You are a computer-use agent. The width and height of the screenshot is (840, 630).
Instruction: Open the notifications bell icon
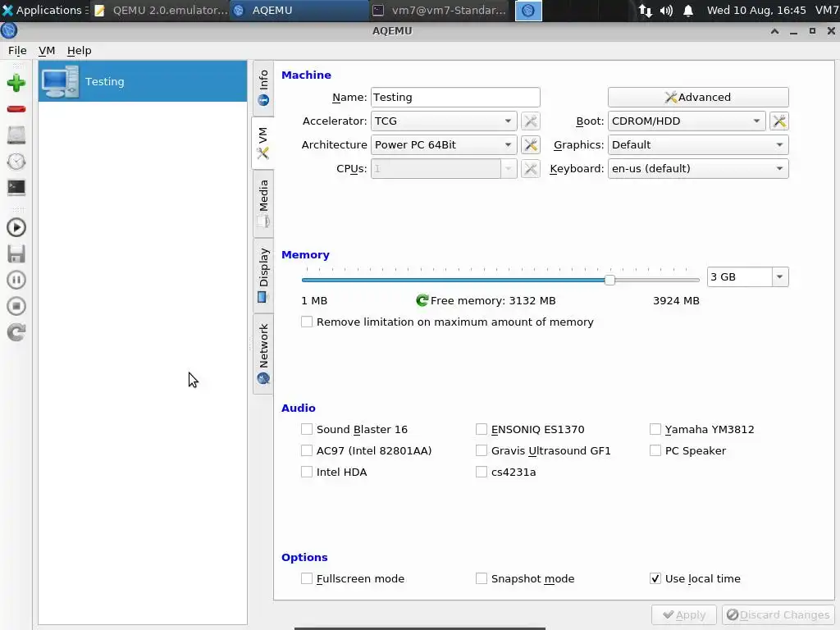tap(688, 10)
